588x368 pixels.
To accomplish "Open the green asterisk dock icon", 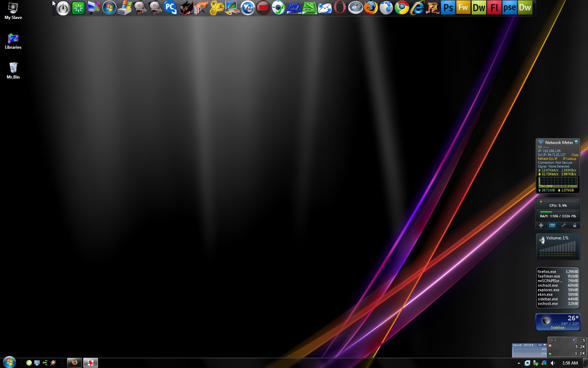I will [x=78, y=8].
